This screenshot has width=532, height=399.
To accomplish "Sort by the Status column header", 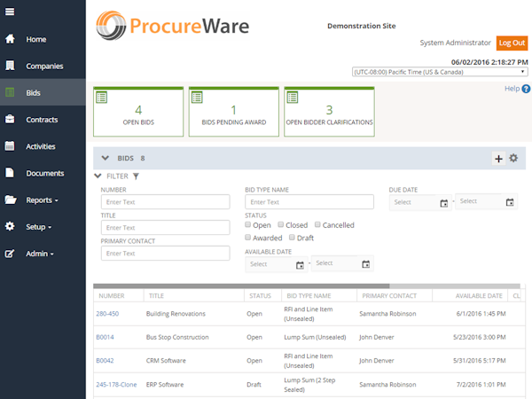I will [260, 296].
